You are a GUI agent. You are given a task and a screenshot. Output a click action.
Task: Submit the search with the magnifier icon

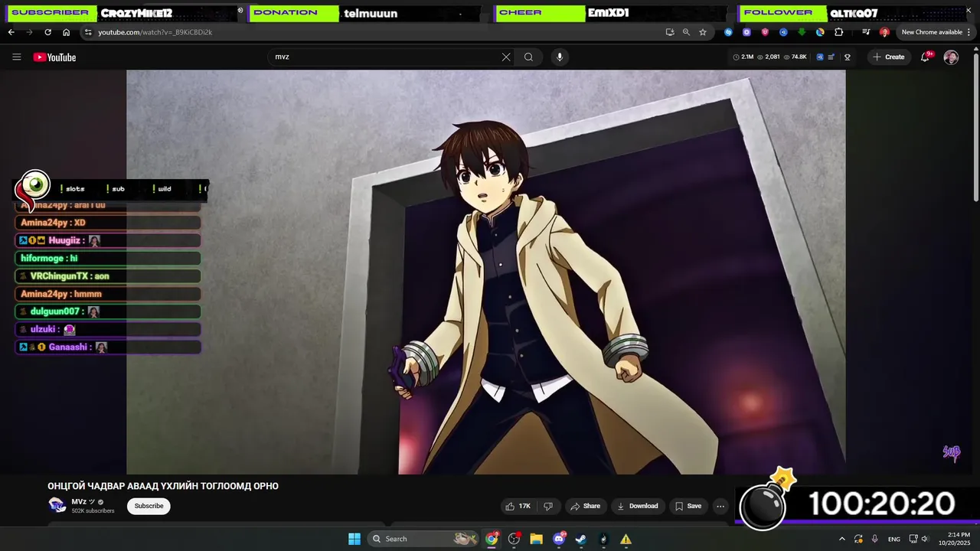(528, 57)
